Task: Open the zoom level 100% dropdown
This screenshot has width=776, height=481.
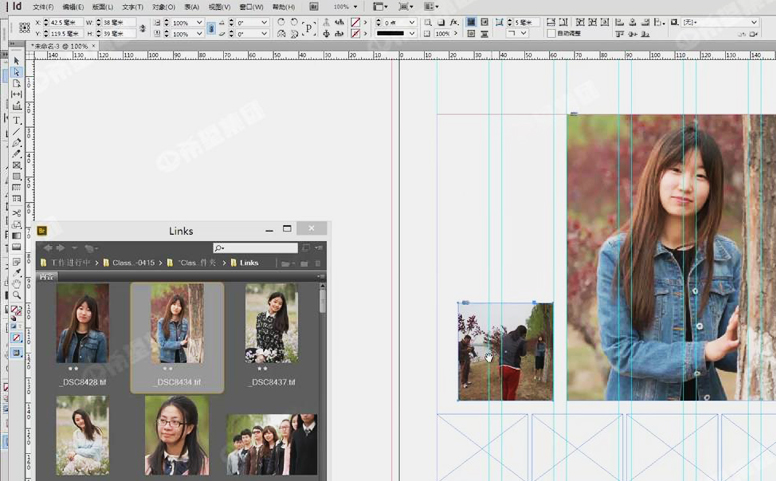Action: (x=357, y=6)
